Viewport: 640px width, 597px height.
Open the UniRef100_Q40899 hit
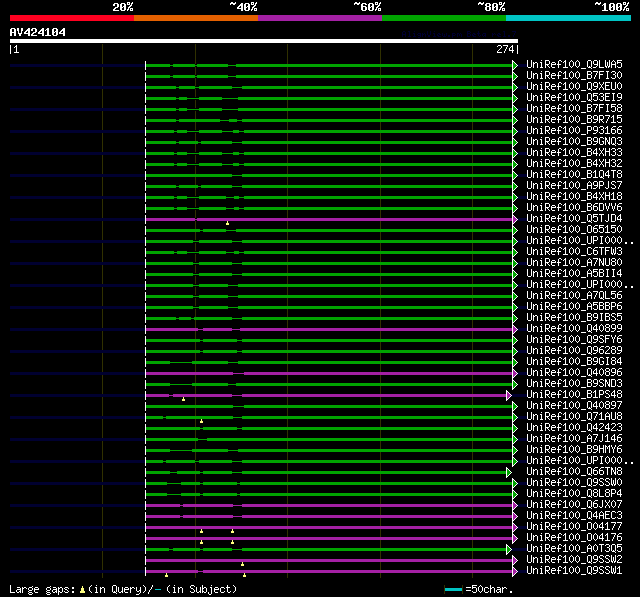(x=574, y=329)
